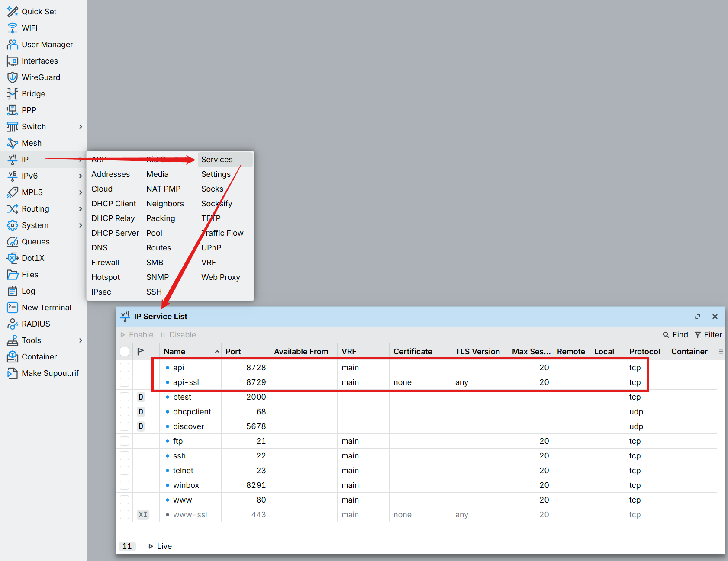
Task: Select Firewall from the IP submenu
Action: pos(105,263)
